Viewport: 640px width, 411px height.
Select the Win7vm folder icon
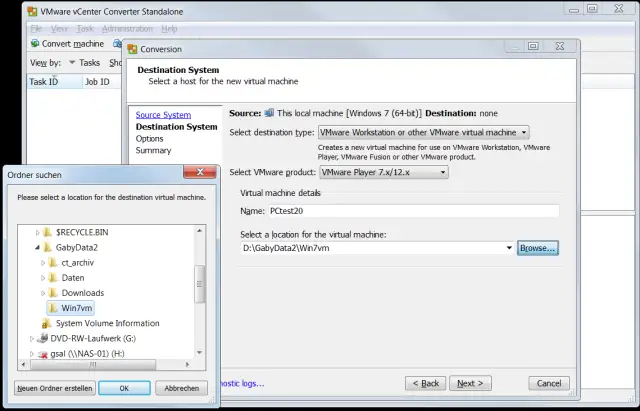coord(53,308)
